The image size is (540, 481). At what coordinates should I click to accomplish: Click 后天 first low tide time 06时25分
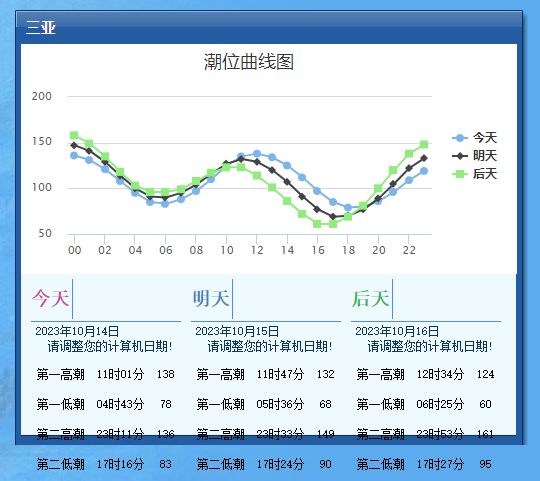(440, 404)
